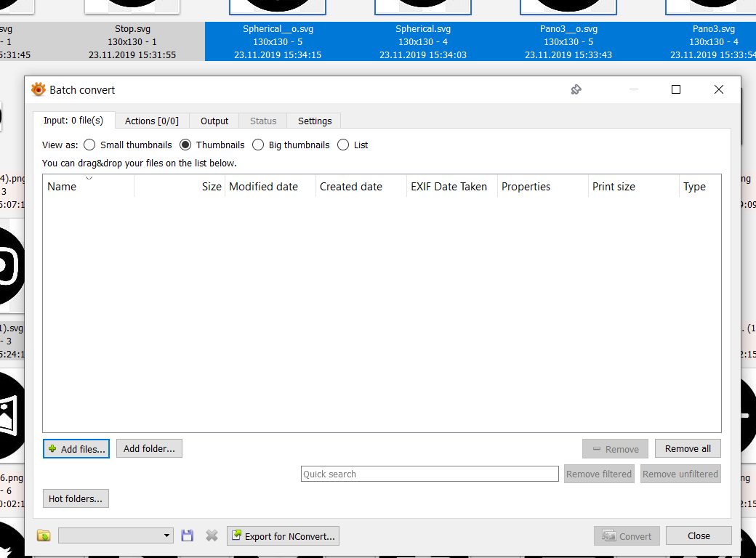This screenshot has width=756, height=558.
Task: Click the Convert button
Action: [627, 535]
